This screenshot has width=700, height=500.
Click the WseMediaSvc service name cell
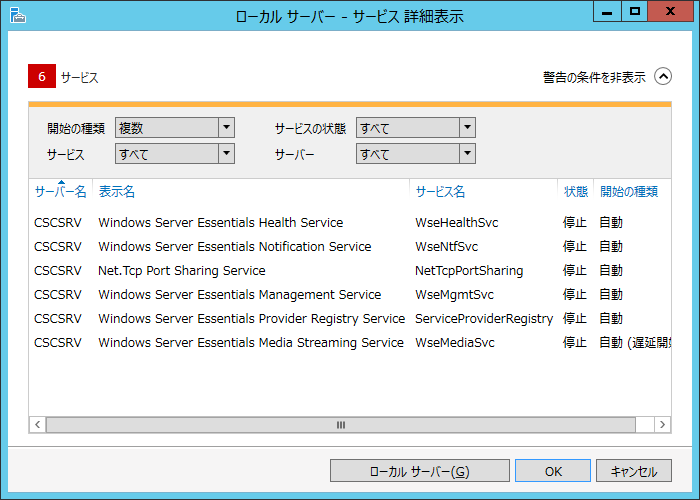(455, 343)
